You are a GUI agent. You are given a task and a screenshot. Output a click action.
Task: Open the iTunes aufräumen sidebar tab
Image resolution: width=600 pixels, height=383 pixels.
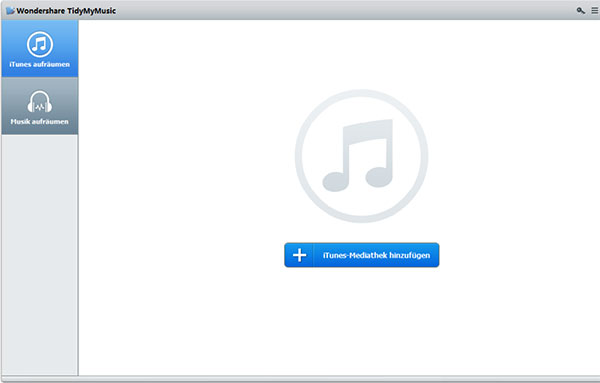(x=40, y=49)
